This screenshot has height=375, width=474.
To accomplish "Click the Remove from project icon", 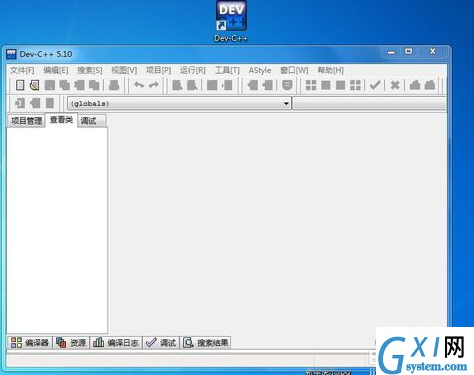I will pyautogui.click(x=268, y=85).
